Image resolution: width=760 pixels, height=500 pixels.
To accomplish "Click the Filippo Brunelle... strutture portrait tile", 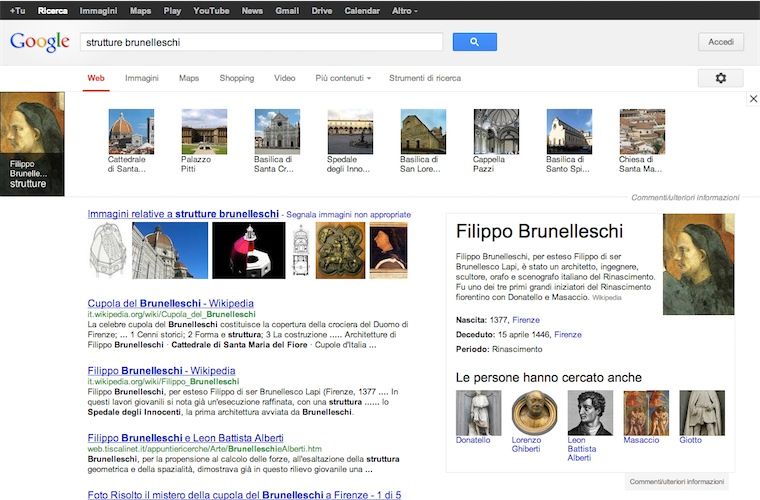I will [32, 144].
